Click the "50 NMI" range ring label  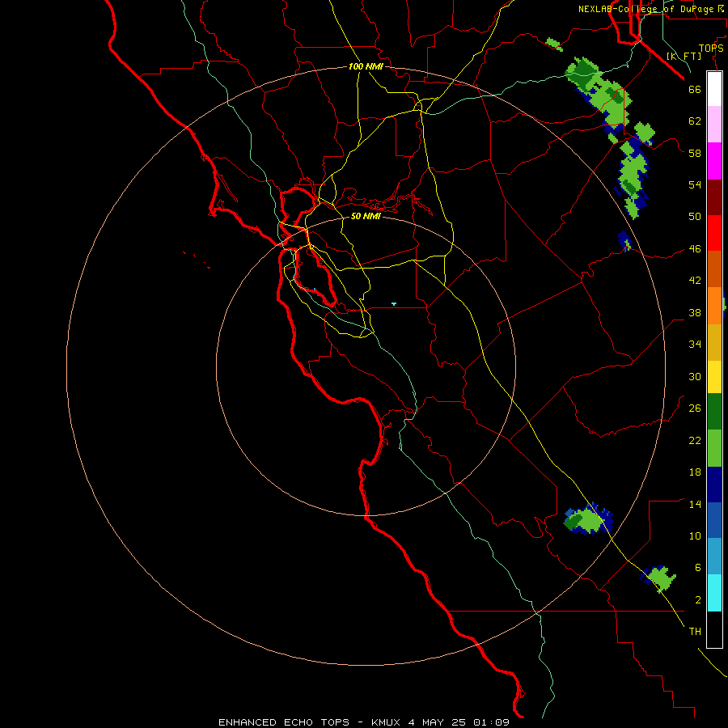(366, 216)
